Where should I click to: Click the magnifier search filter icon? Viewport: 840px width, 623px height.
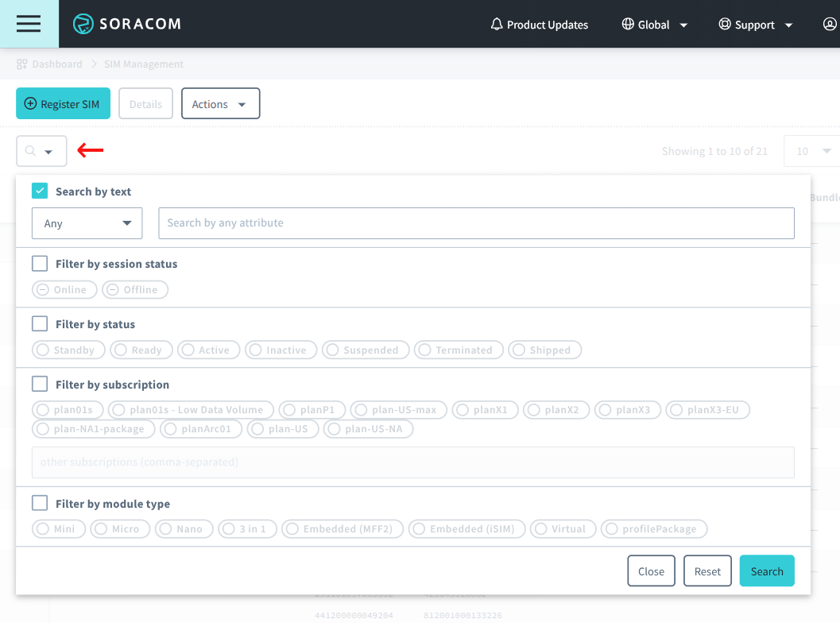coord(31,151)
